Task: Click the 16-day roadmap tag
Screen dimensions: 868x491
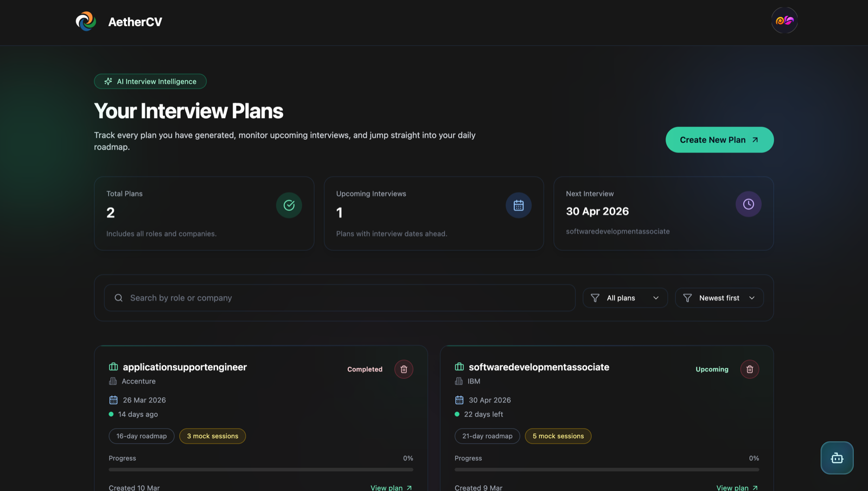Action: 142,436
